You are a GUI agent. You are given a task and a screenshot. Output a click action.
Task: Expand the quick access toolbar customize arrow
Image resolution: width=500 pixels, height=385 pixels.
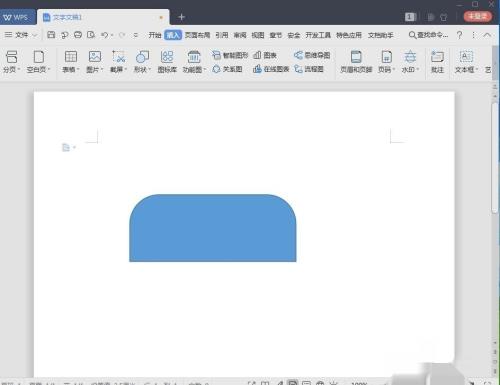(x=135, y=35)
